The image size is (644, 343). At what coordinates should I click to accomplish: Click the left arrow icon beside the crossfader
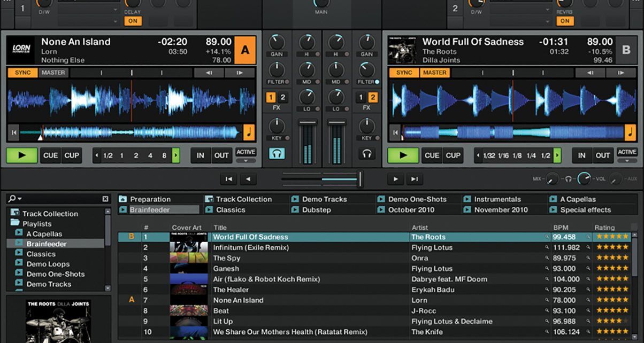click(x=248, y=179)
